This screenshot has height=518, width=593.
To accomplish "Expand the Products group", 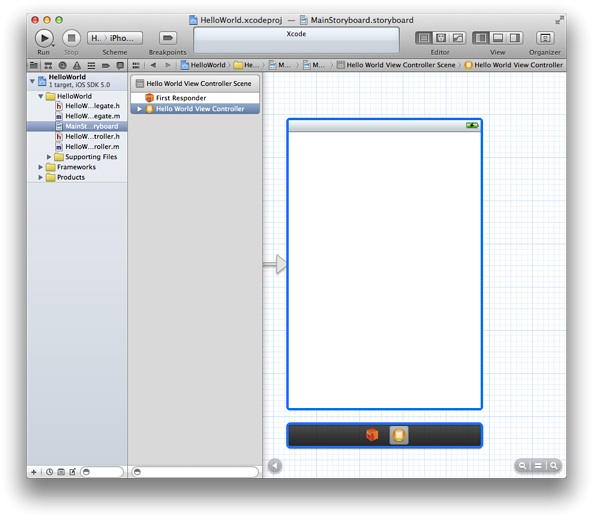I will pos(40,177).
